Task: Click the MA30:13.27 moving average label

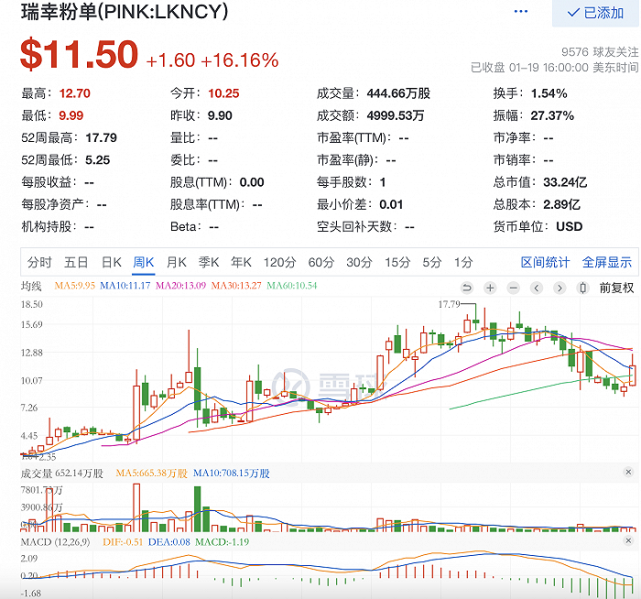Action: click(236, 285)
